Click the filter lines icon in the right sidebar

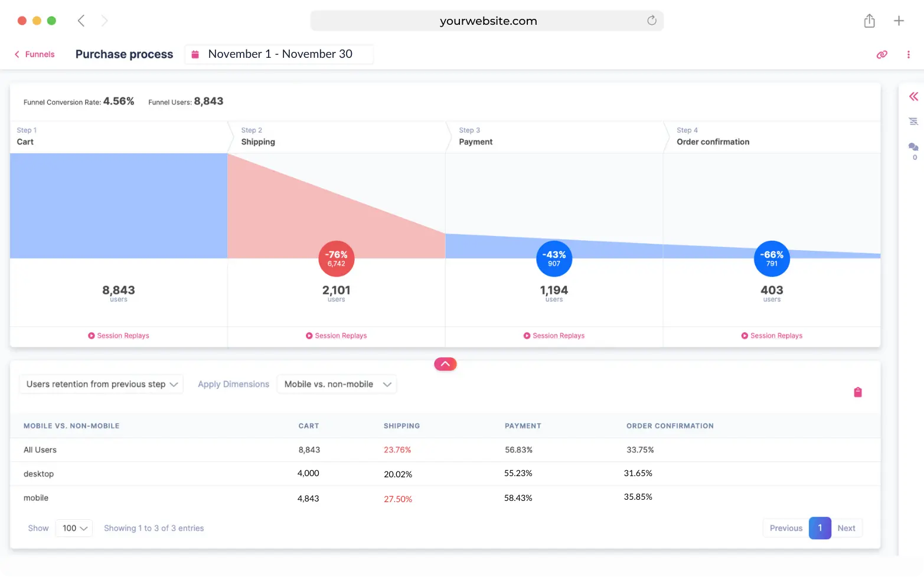[x=913, y=122]
